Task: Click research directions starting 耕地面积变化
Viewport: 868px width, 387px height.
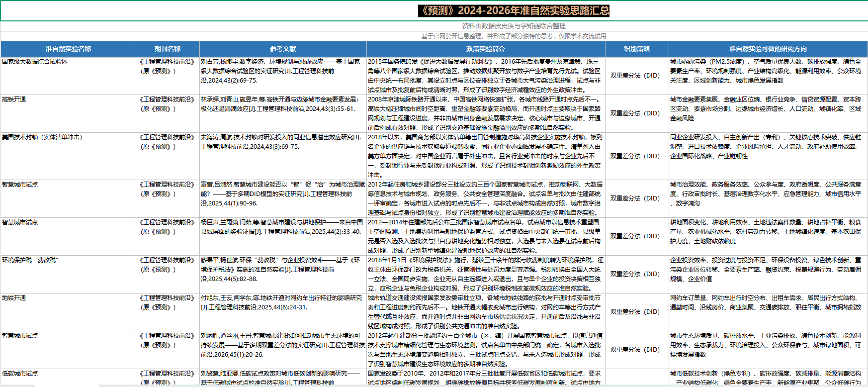Action: (x=768, y=236)
